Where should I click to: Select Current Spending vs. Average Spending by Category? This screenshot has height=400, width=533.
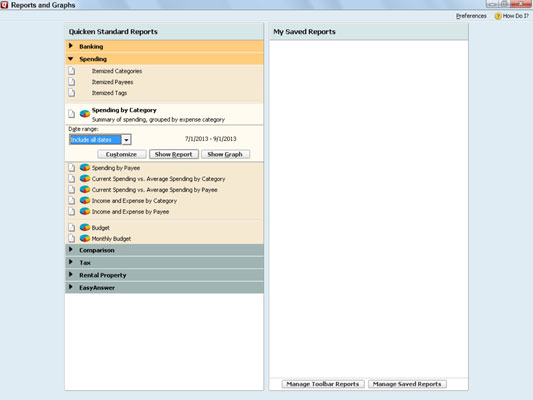coord(158,179)
